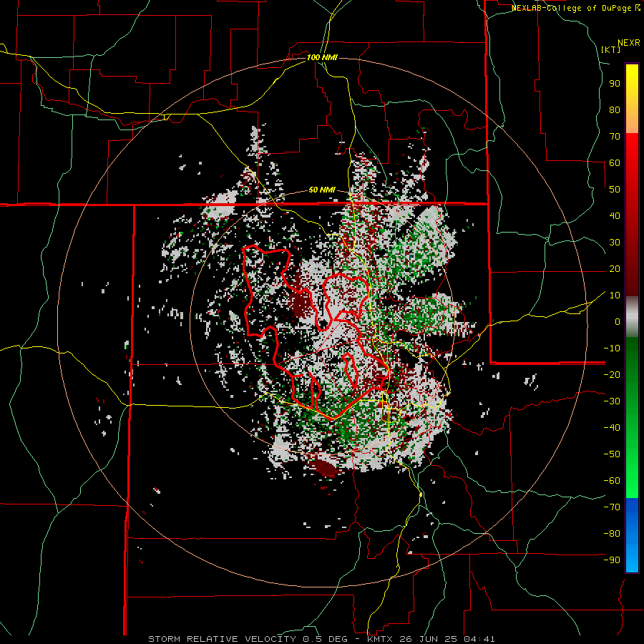Click the 100 NMI range ring label

(322, 57)
